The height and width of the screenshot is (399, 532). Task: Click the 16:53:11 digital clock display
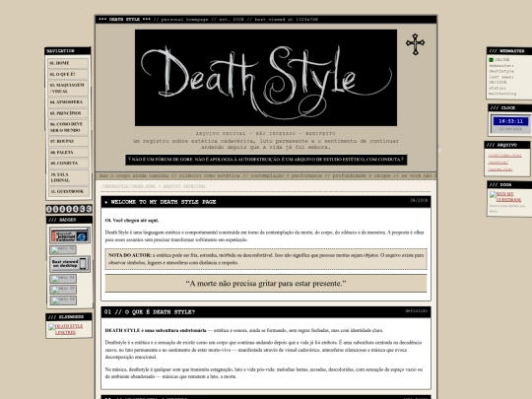tap(510, 121)
